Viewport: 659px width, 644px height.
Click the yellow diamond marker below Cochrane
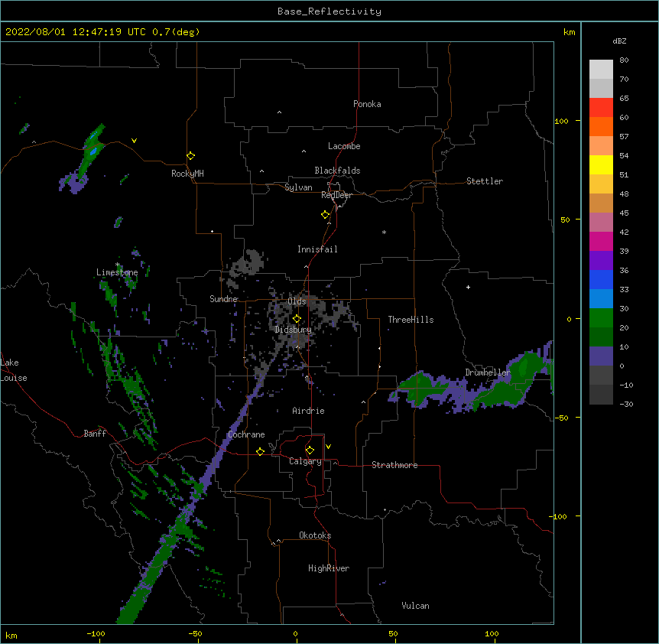260,451
